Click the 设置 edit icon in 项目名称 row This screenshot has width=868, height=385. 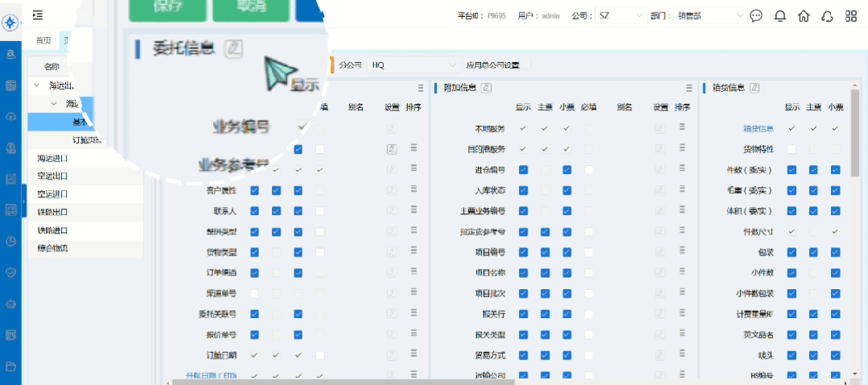(x=660, y=272)
